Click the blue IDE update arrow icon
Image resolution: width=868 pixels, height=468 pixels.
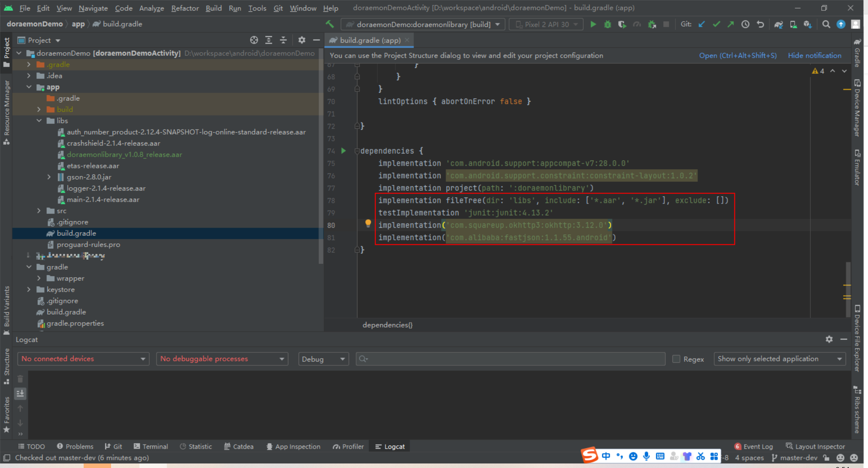[x=841, y=24]
